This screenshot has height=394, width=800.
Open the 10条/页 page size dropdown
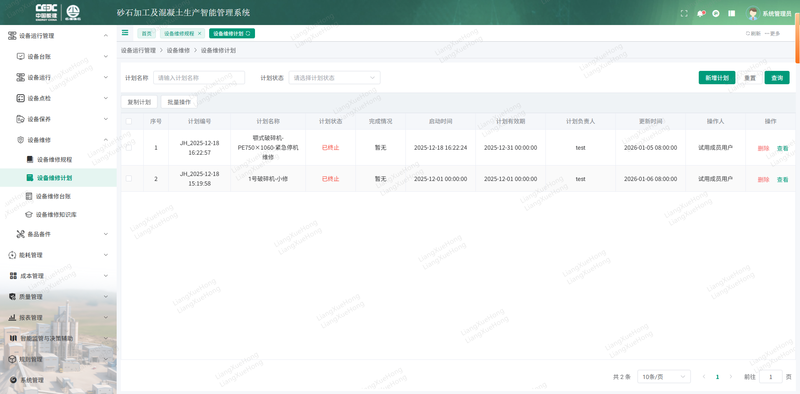[x=664, y=377]
